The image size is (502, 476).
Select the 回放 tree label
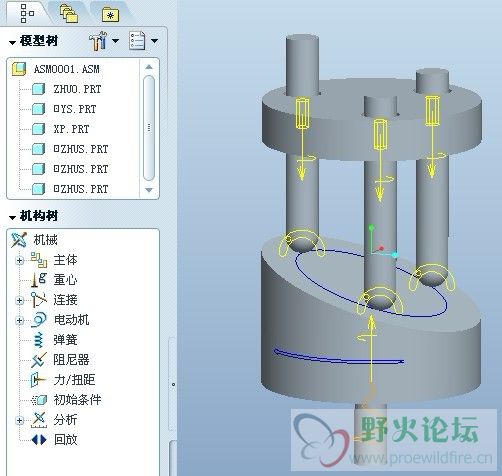tap(65, 440)
